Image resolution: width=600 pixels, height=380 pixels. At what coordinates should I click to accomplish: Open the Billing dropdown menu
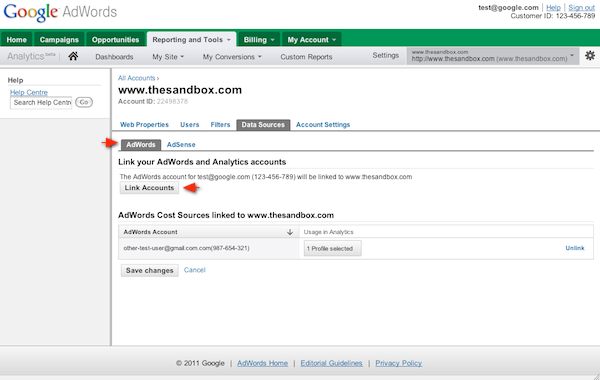[259, 40]
